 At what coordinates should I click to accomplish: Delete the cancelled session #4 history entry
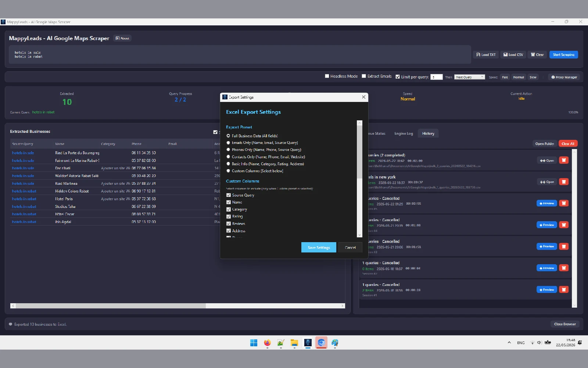(x=564, y=225)
